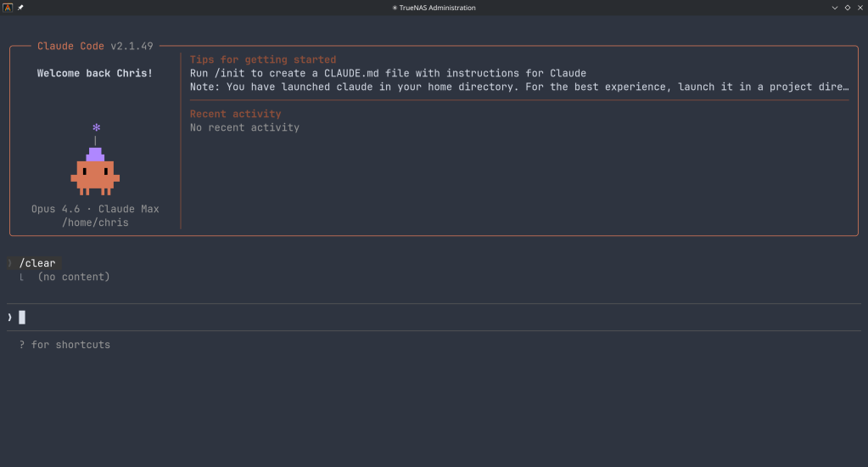868x467 pixels.
Task: Toggle the pin window icon
Action: point(20,8)
